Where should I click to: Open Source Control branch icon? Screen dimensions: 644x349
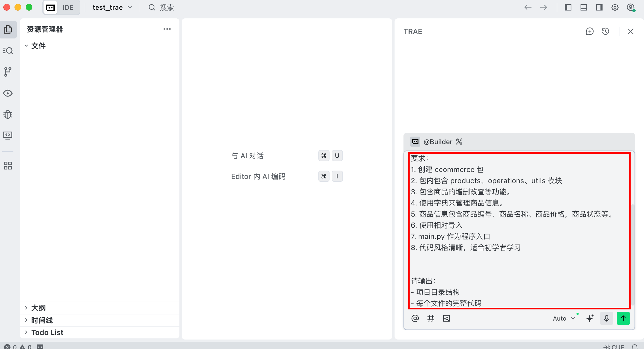tap(8, 72)
